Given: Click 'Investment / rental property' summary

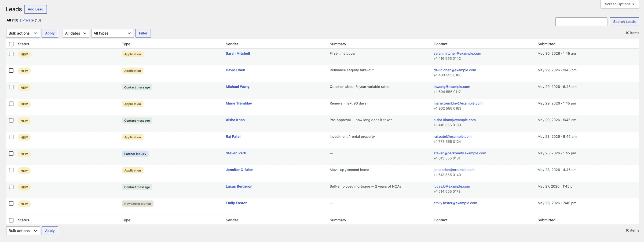Looking at the screenshot, I should click(352, 137).
